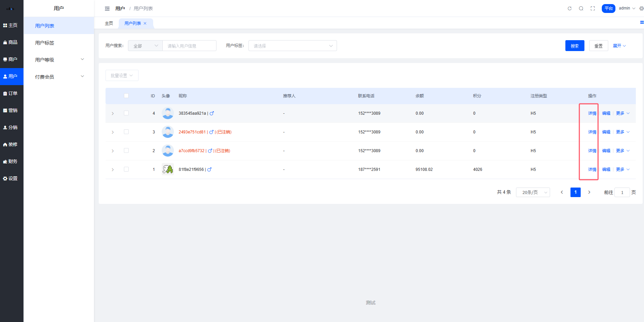Toggle fullscreen mode icon

(593, 9)
